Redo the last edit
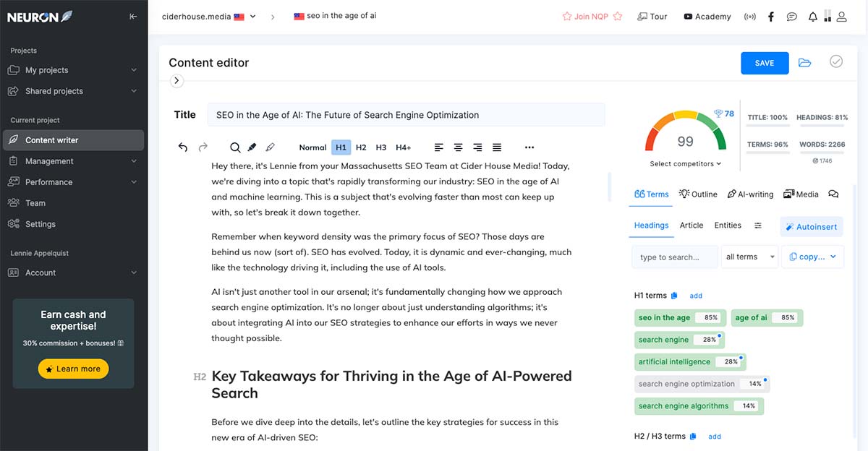 coord(203,147)
